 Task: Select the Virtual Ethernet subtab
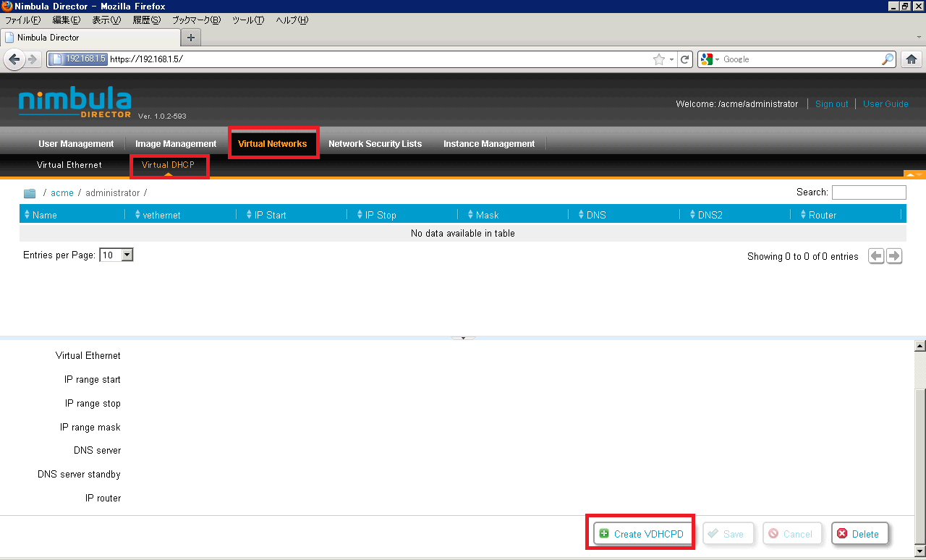[69, 165]
